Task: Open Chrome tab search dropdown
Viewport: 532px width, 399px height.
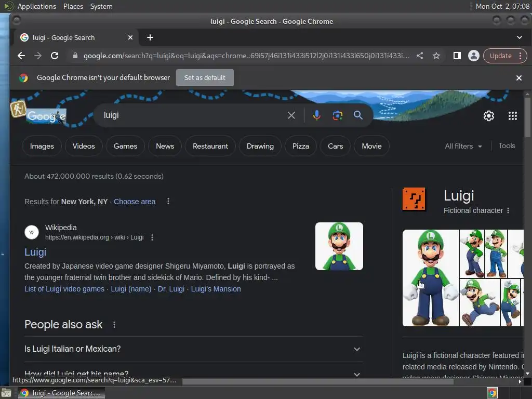Action: click(520, 37)
